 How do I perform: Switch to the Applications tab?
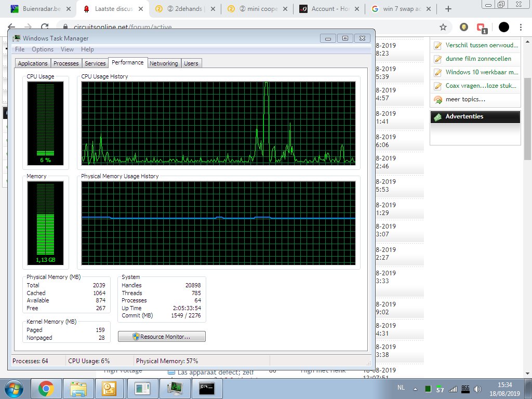pyautogui.click(x=33, y=63)
